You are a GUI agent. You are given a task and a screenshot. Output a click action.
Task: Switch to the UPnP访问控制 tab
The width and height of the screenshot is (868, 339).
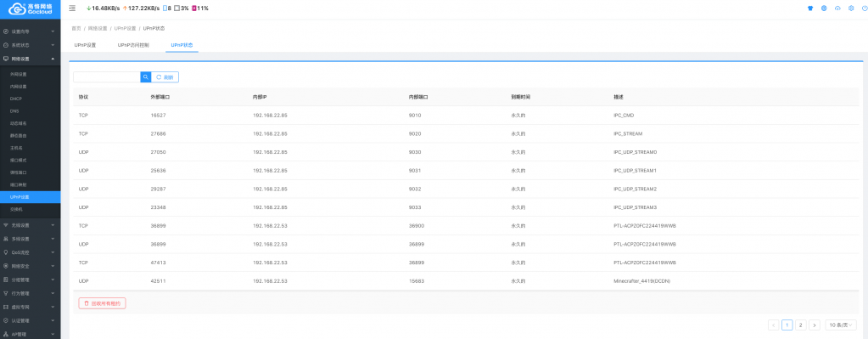pyautogui.click(x=133, y=45)
